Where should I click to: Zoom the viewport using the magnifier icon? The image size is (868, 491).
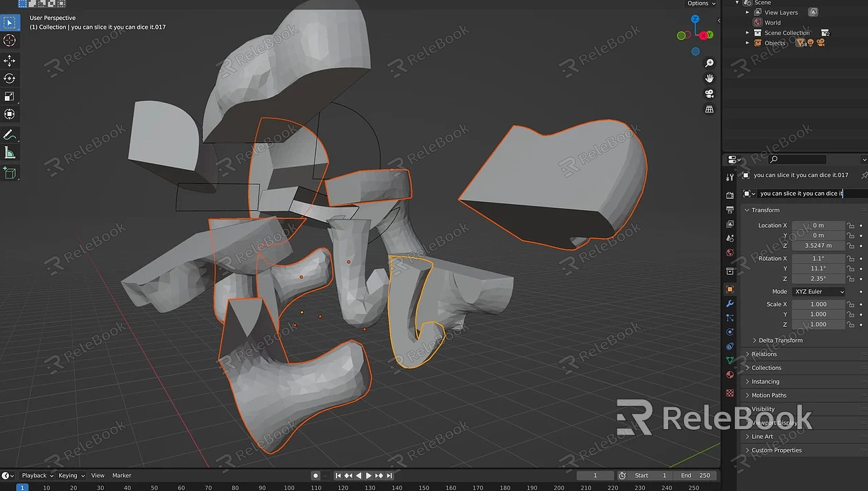709,62
